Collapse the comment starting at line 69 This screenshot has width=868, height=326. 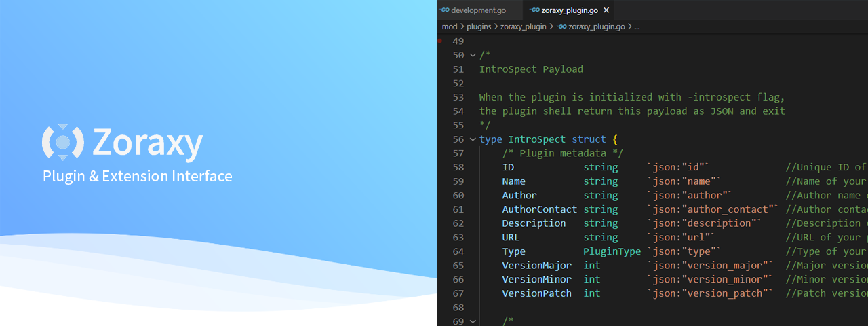[473, 321]
